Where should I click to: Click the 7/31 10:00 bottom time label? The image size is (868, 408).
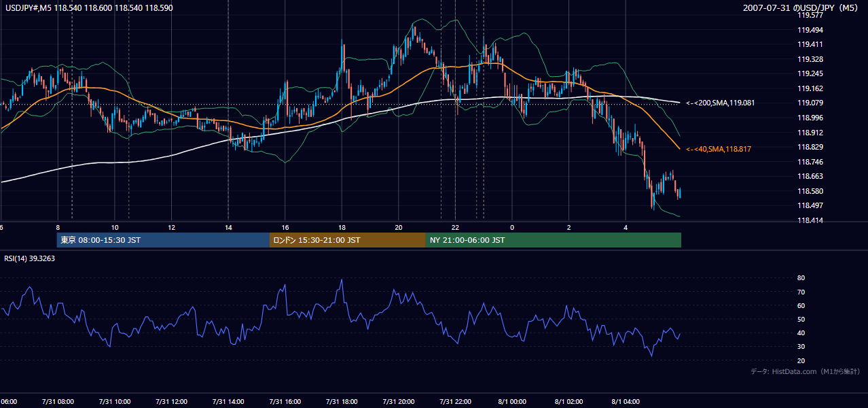pyautogui.click(x=114, y=401)
